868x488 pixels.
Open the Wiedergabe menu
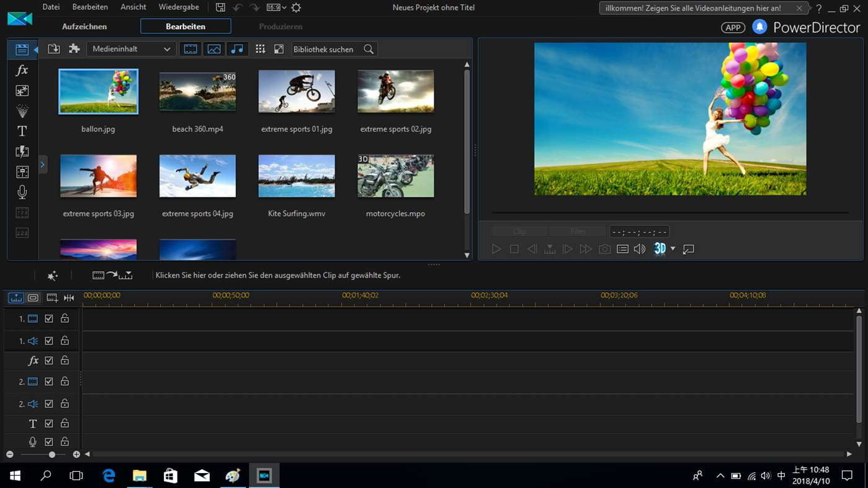[x=179, y=7]
